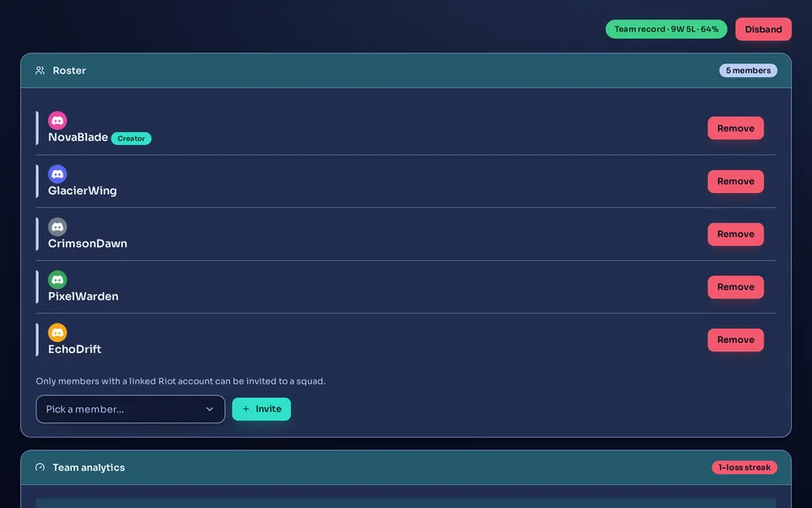Screen dimensions: 812x508
Task: Click the Team analytics heading
Action: click(89, 467)
